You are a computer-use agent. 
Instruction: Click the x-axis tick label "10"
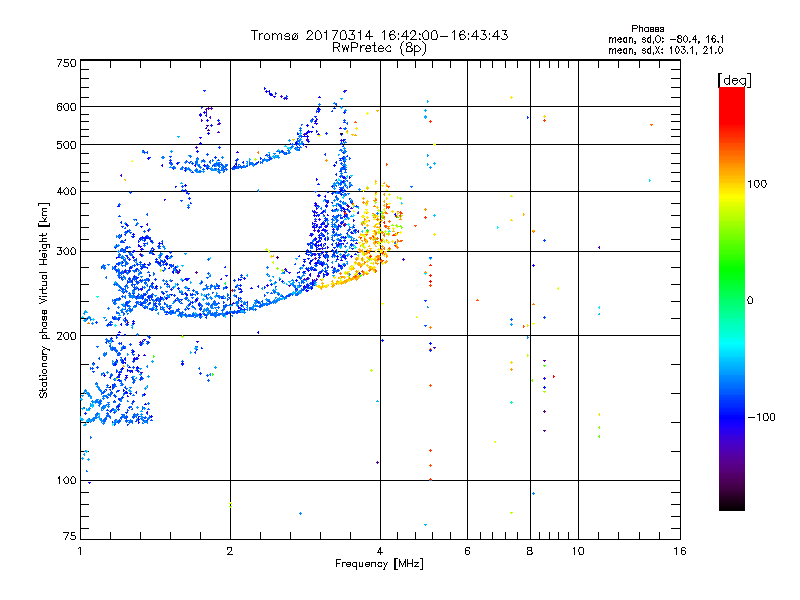tap(578, 551)
